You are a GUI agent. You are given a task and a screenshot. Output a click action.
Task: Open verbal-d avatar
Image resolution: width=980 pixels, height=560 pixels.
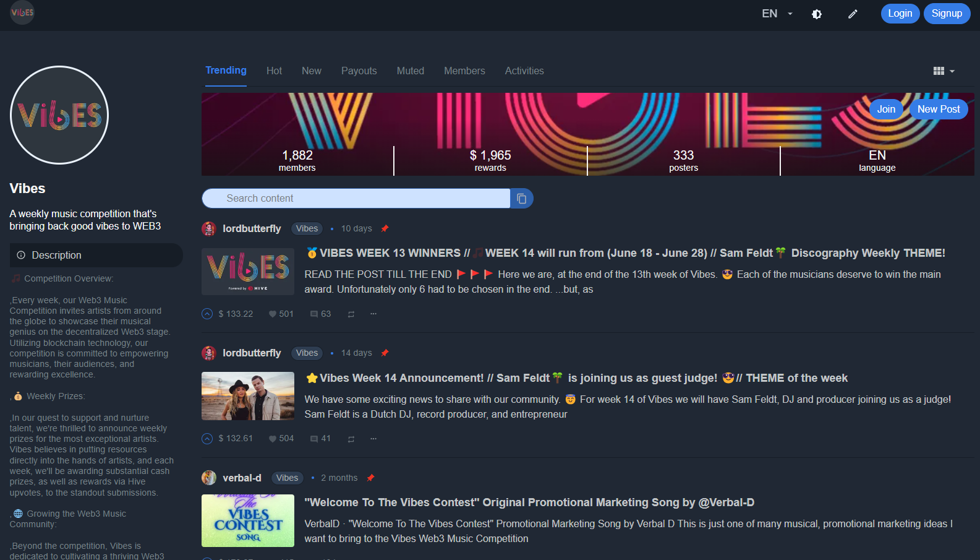[x=209, y=478]
